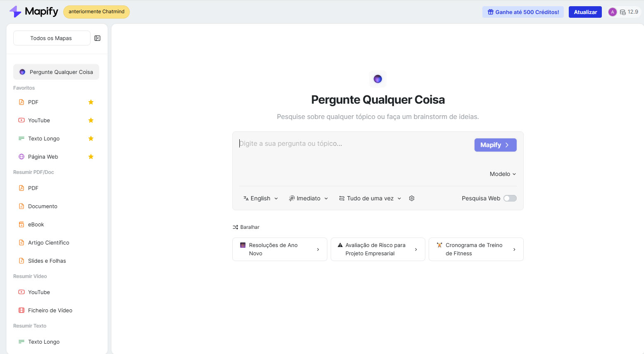The height and width of the screenshot is (354, 644).
Task: Expand the Modelo dropdown
Action: (503, 174)
